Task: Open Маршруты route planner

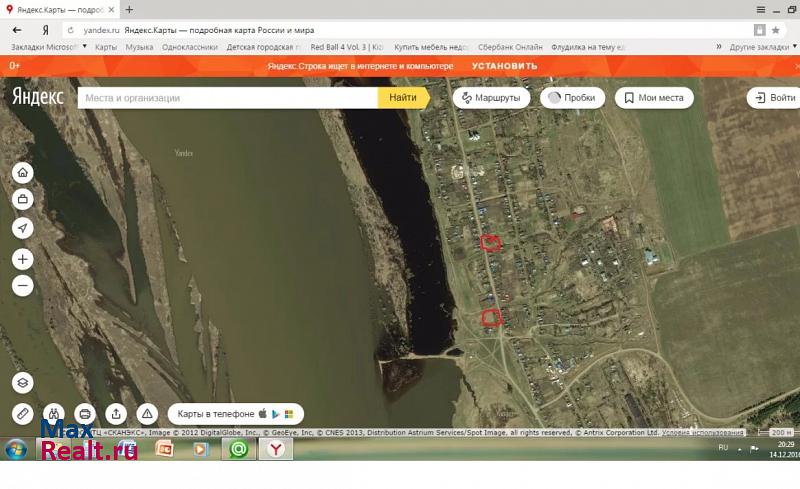Action: (x=490, y=98)
